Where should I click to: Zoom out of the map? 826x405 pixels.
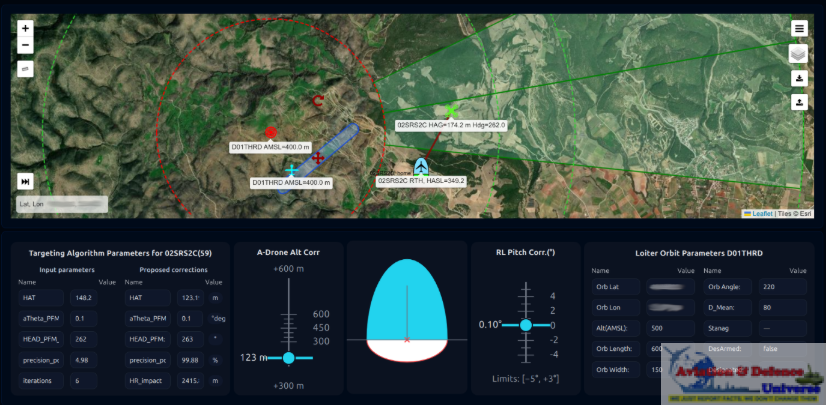point(25,45)
